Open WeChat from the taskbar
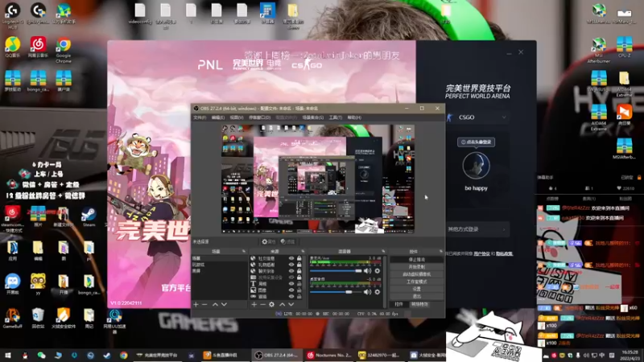Image resolution: width=644 pixels, height=362 pixels. tap(42, 356)
